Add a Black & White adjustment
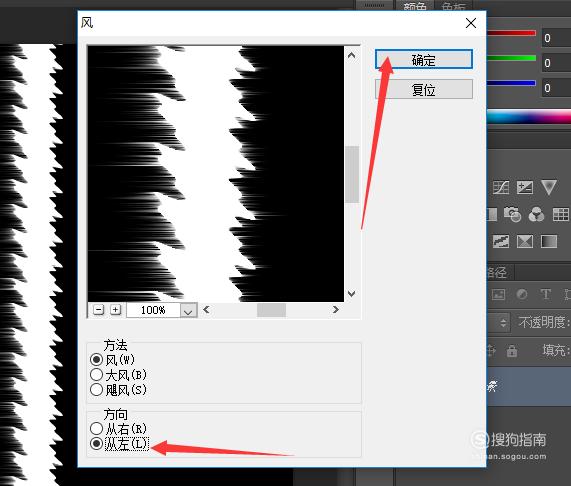 [x=491, y=214]
